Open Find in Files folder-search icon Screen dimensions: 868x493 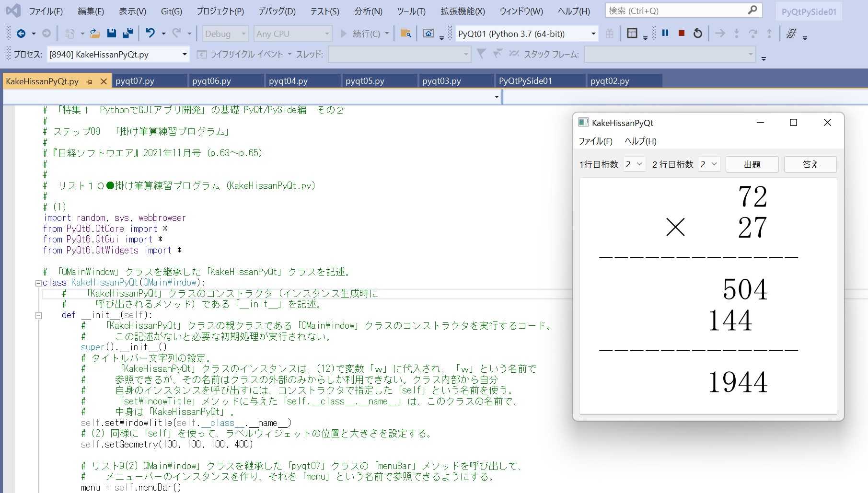pos(405,34)
